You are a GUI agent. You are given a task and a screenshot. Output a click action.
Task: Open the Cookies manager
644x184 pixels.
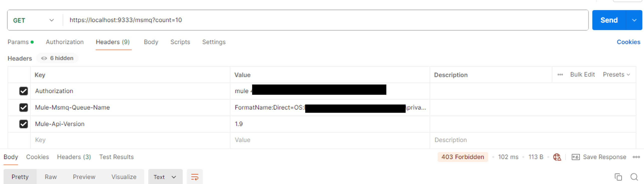pos(628,42)
